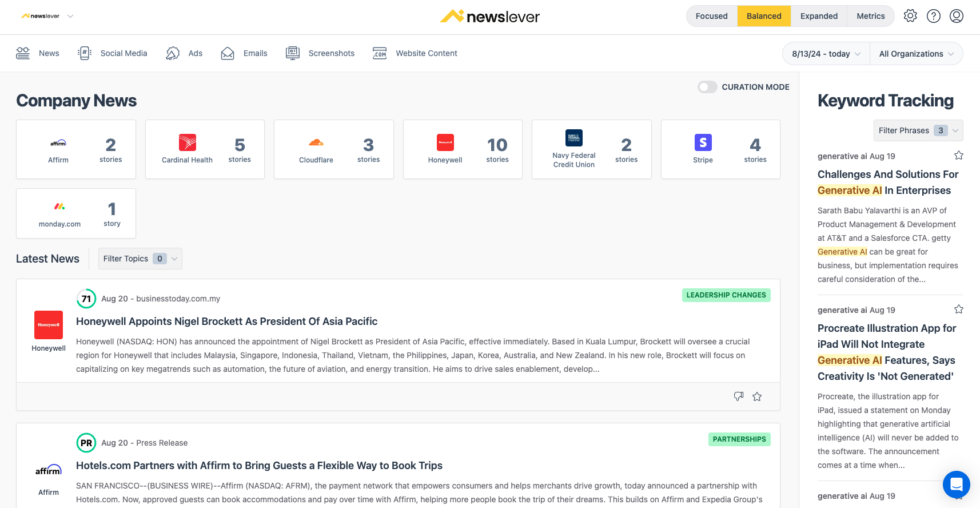Open the Navy Federal Credit Union stories card
Viewport: 980px width, 508px height.
point(592,149)
